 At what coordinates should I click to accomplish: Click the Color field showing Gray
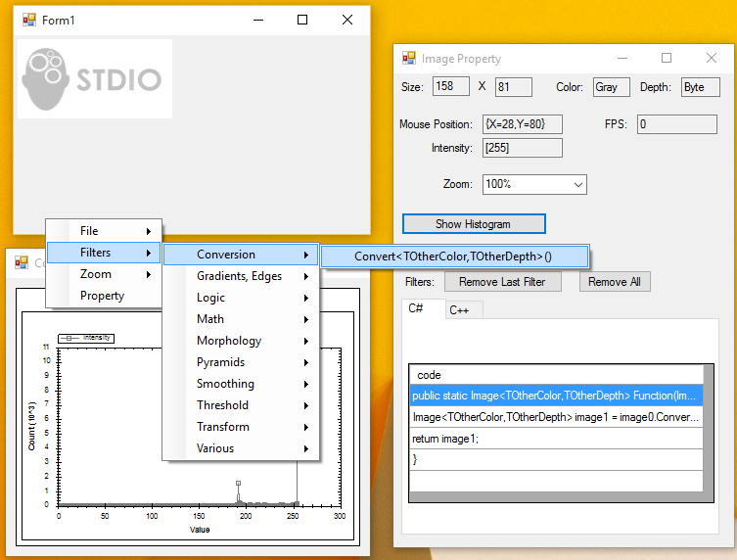[x=611, y=87]
